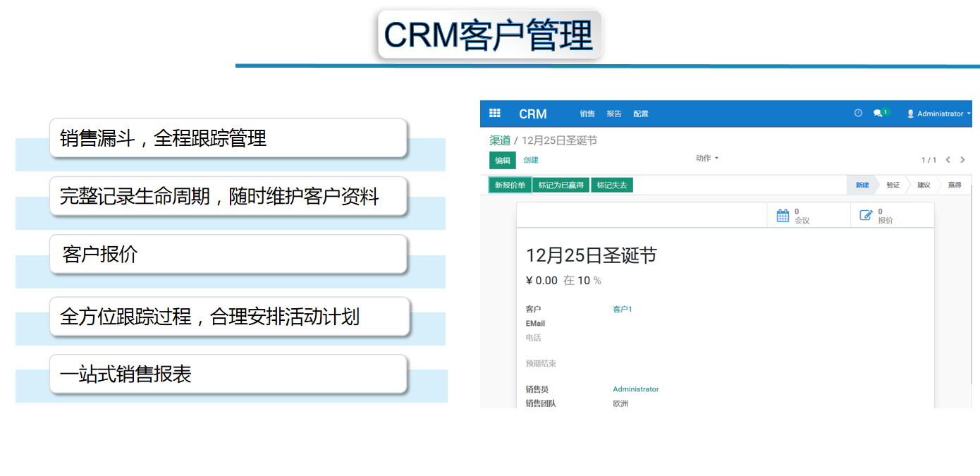Open the 销售 menu
Viewport: 980px width, 476px height.
(587, 114)
